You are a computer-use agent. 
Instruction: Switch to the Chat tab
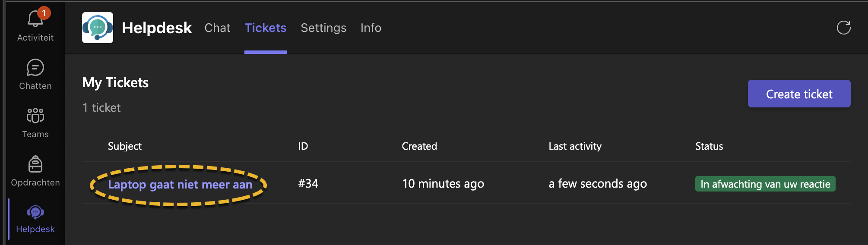pos(217,28)
